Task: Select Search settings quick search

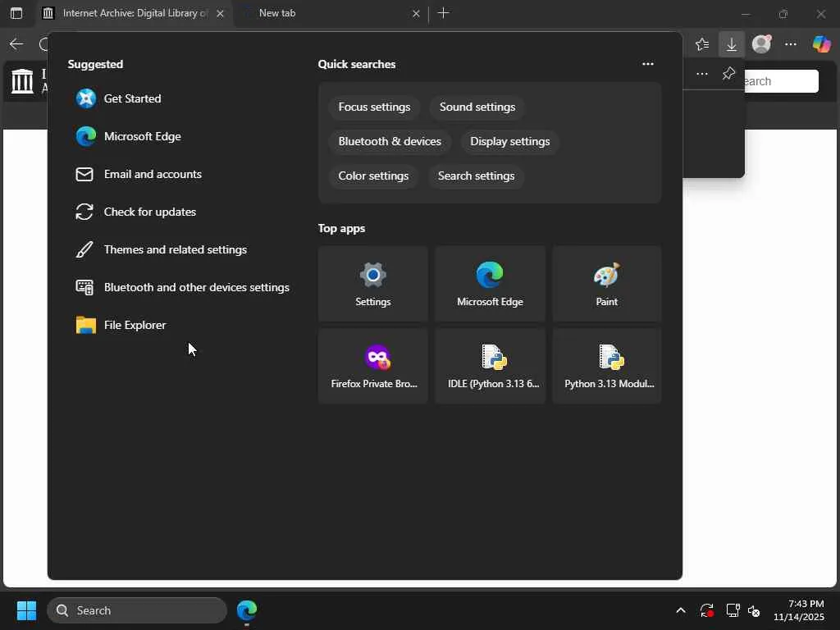Action: point(476,176)
